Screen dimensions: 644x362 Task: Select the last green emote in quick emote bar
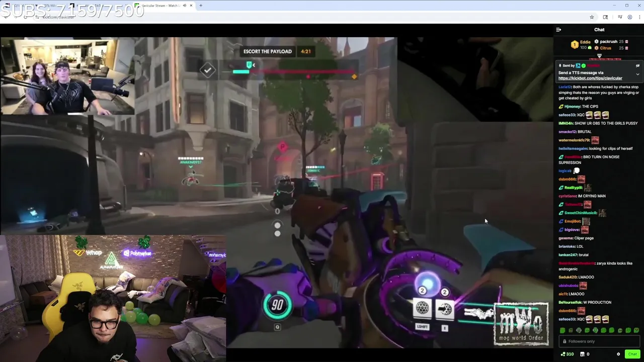[x=636, y=330]
